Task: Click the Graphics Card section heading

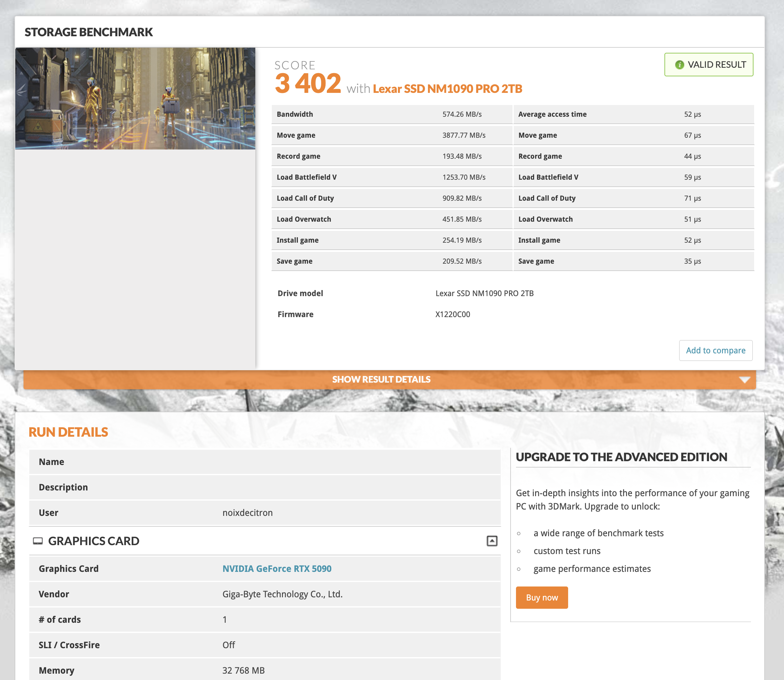Action: tap(94, 541)
